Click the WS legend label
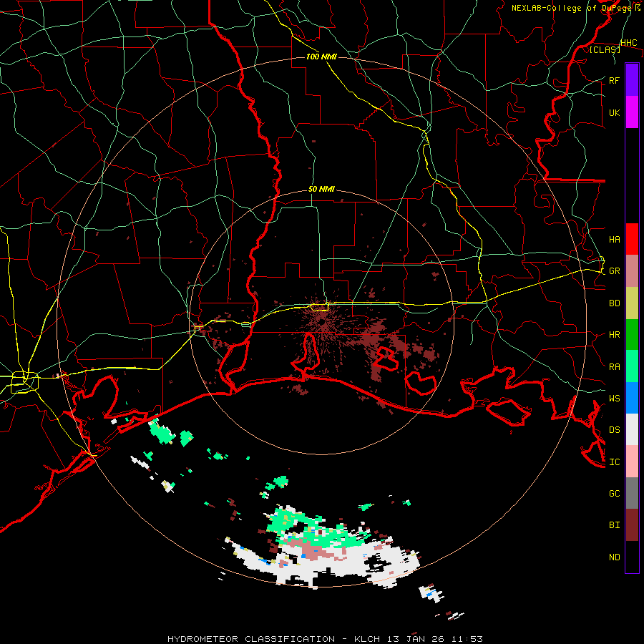Image resolution: width=644 pixels, height=644 pixels. pos(614,398)
